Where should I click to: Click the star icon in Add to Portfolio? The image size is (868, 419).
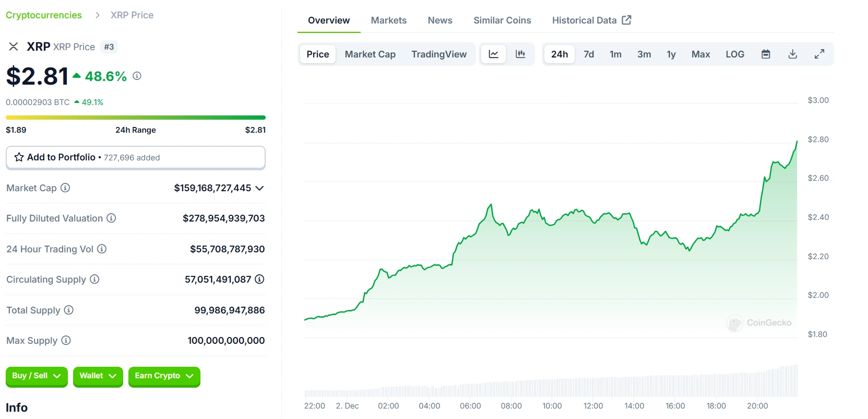(19, 157)
